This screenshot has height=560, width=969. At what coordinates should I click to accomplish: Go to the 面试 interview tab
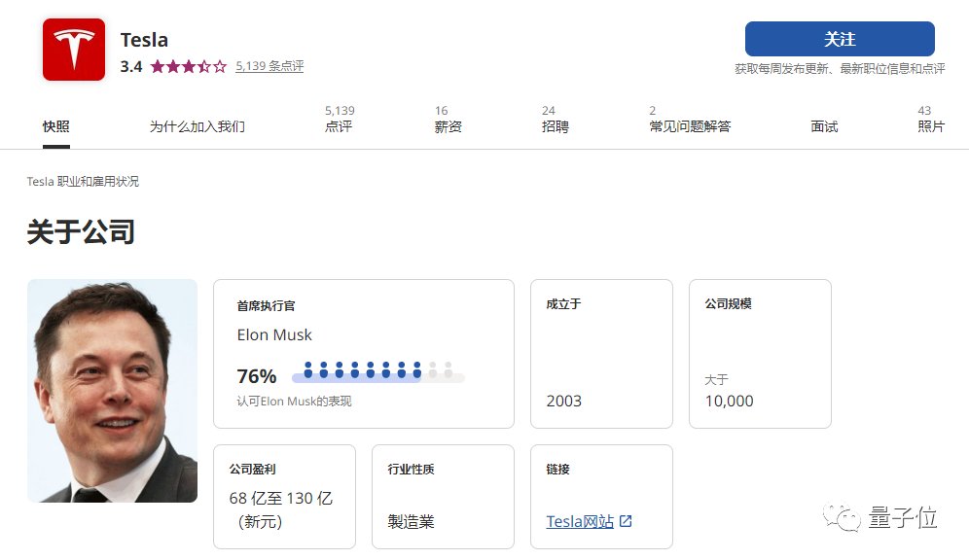(824, 125)
